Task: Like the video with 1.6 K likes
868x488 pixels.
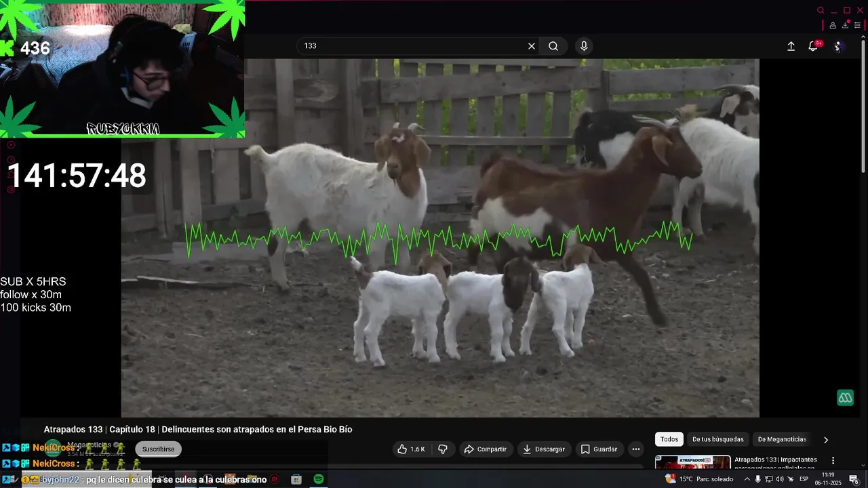Action: coord(411,449)
